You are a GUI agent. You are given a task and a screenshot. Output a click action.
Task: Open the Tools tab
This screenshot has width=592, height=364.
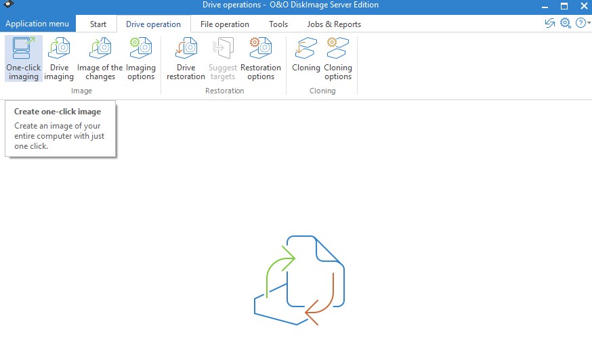pos(278,24)
